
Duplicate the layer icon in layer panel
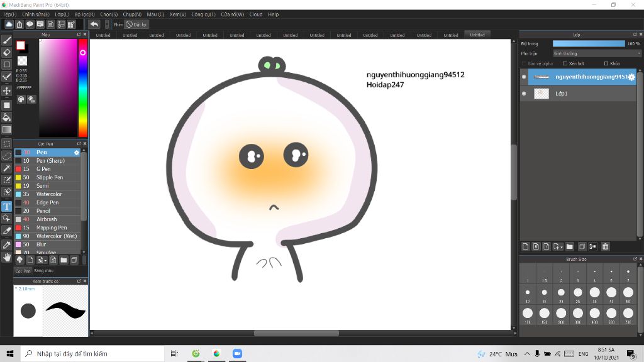582,246
